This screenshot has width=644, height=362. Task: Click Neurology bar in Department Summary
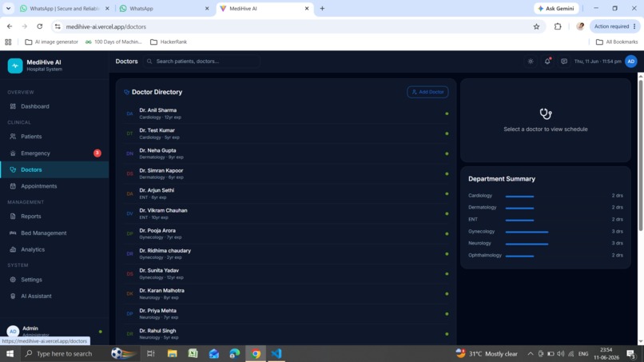(527, 244)
